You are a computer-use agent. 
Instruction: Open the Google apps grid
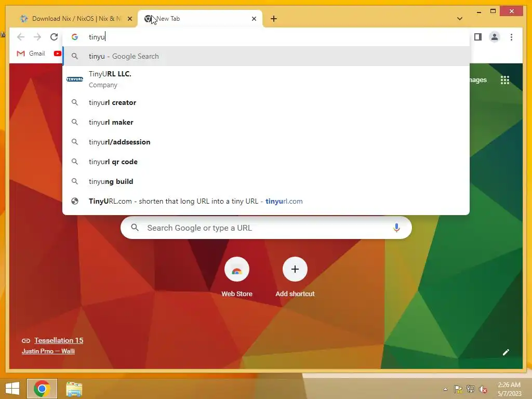point(505,80)
